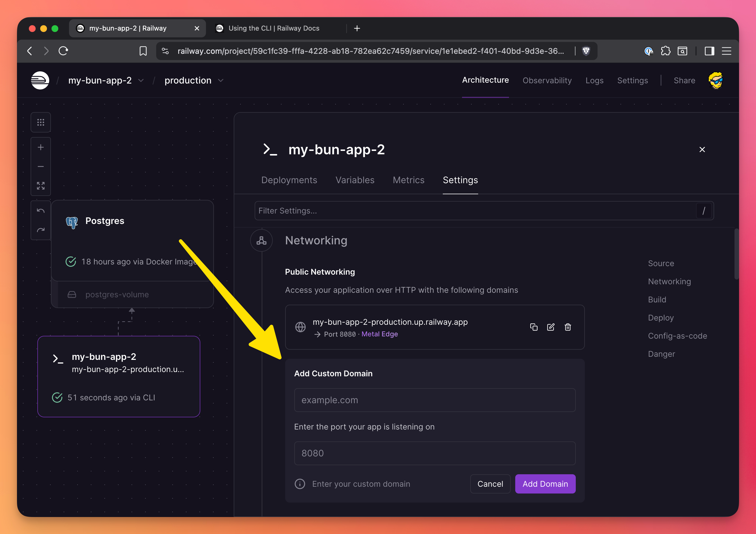Switch to the Variables tab
The width and height of the screenshot is (756, 534).
tap(355, 180)
